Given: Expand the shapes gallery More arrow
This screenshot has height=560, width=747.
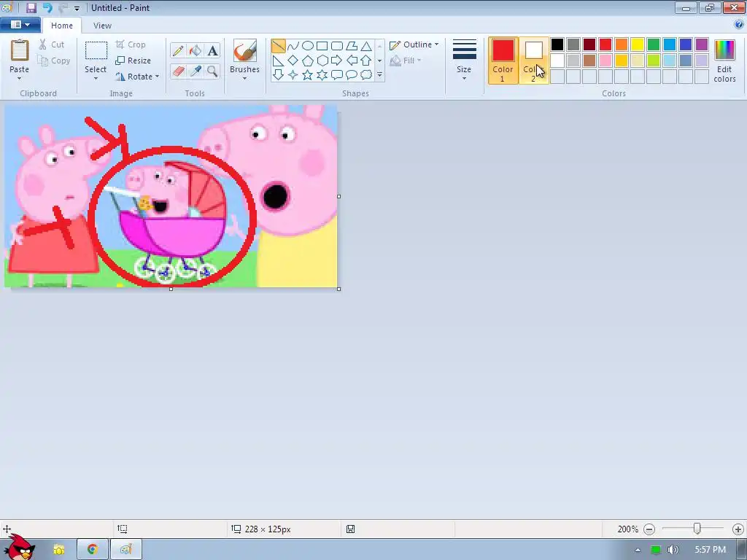Looking at the screenshot, I should point(379,75).
